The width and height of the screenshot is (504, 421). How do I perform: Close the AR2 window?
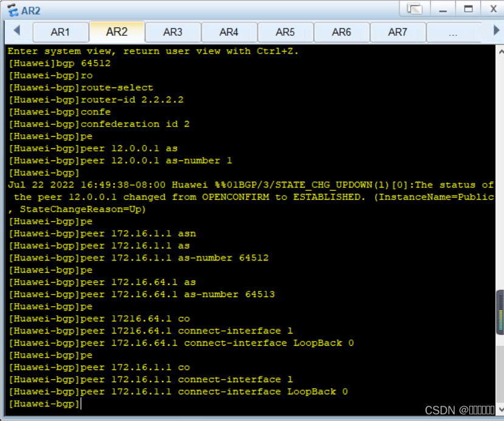click(x=493, y=9)
